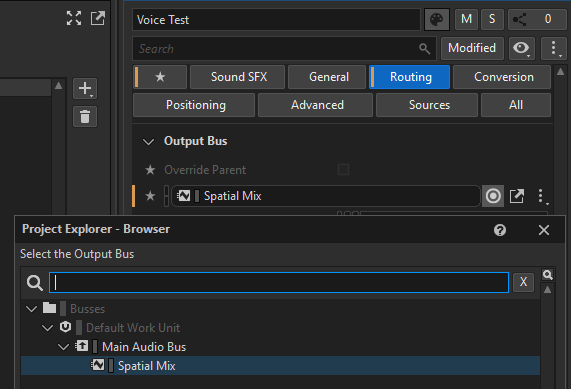This screenshot has width=571, height=389.
Task: Click the Default Work Unit label
Action: (133, 328)
